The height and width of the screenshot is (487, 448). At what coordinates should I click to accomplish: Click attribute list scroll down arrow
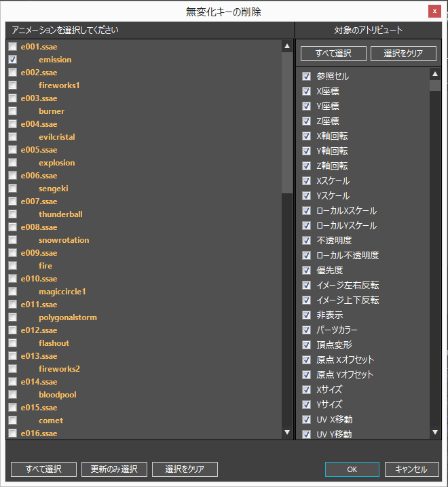tap(435, 432)
